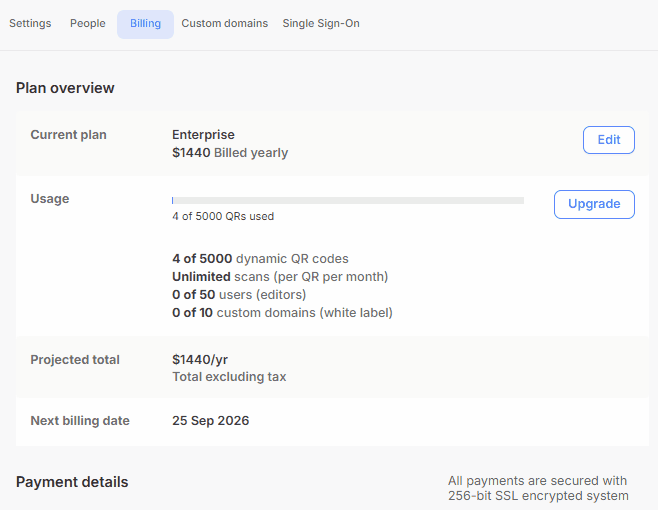Viewport: 658px width, 510px height.
Task: Click the '4 of 5000 QRs used' caption
Action: (223, 216)
